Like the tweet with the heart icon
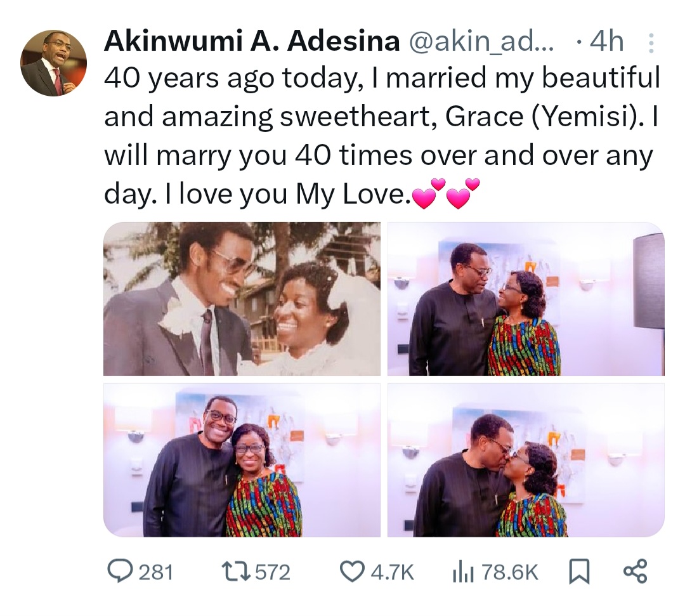The image size is (685, 616). click(x=352, y=572)
